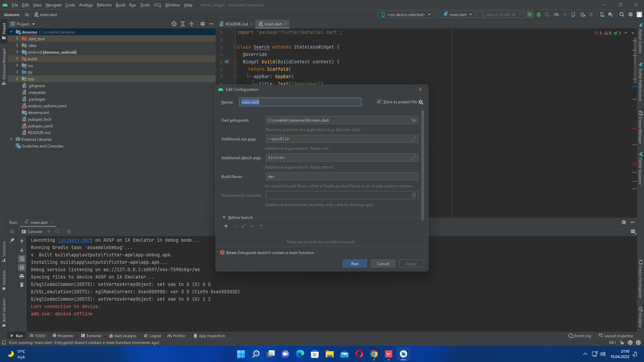Click the Build flavor input field
Screen dimensions: 644x362
(342, 177)
